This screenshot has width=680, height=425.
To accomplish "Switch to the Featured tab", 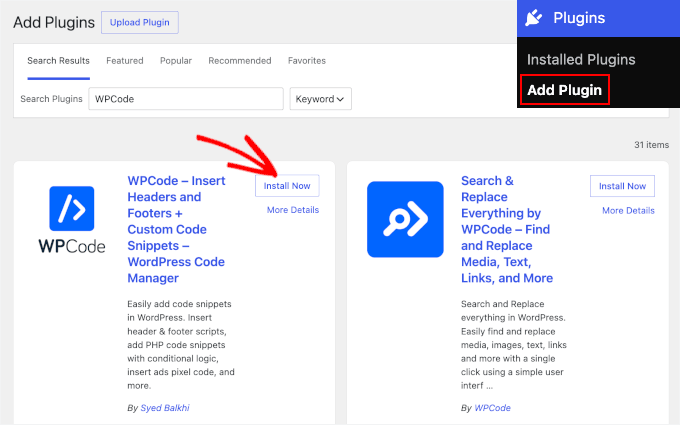I will tap(125, 61).
